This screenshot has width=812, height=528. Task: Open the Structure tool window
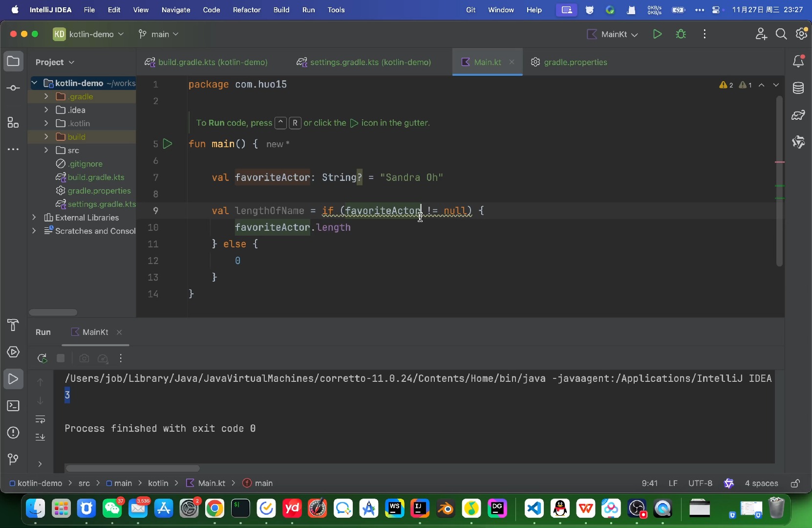coord(13,123)
